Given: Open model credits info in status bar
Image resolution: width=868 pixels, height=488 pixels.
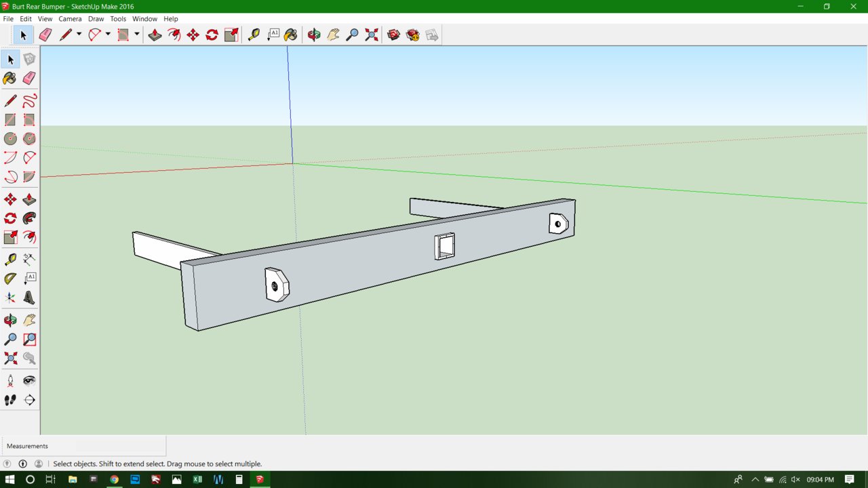Looking at the screenshot, I should (22, 464).
